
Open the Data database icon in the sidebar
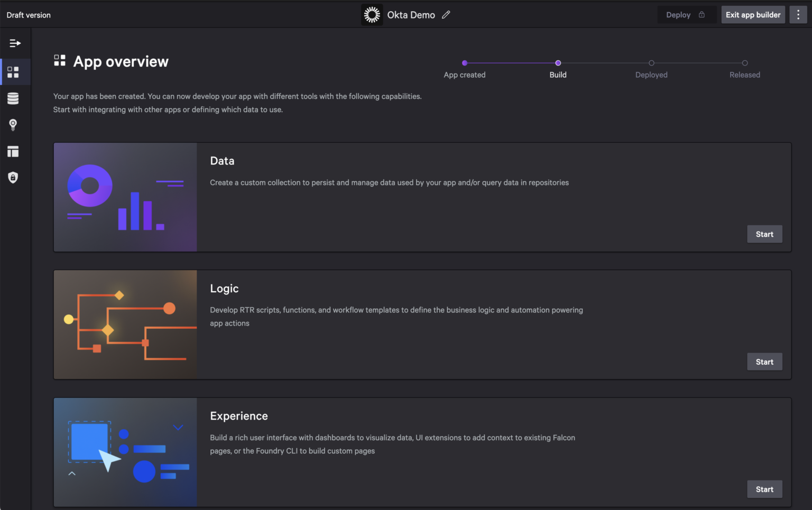pos(13,98)
